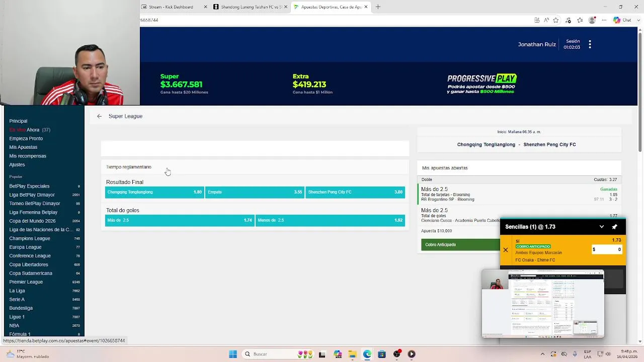
Task: Select Torneo BetPlay Dimayor
Action: click(x=44, y=204)
